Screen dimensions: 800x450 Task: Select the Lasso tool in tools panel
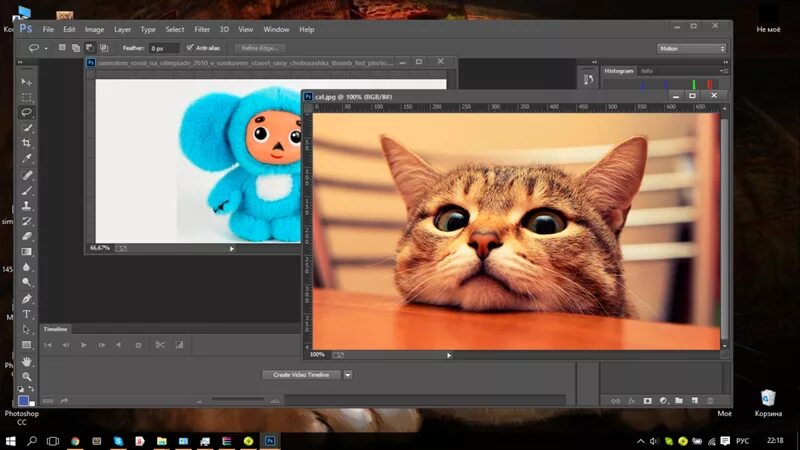(x=27, y=112)
